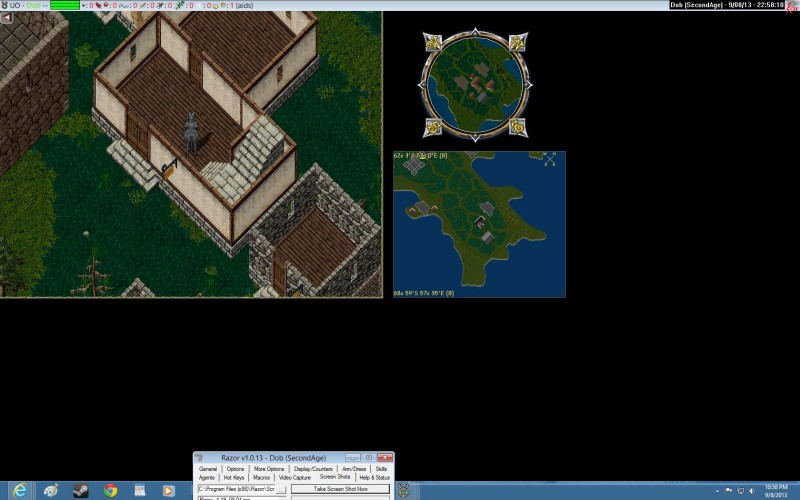This screenshot has width=800, height=500.
Task: Click the green health bar in title bar
Action: pos(65,6)
